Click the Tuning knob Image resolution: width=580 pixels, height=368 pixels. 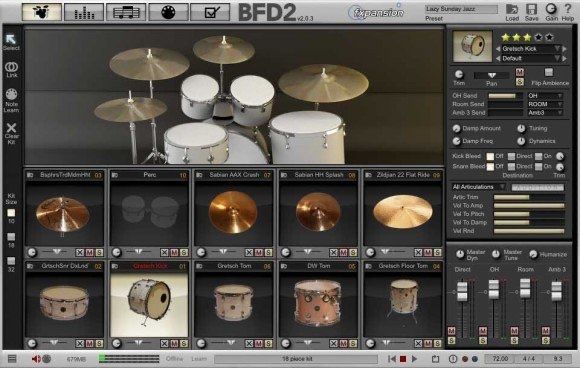(521, 128)
